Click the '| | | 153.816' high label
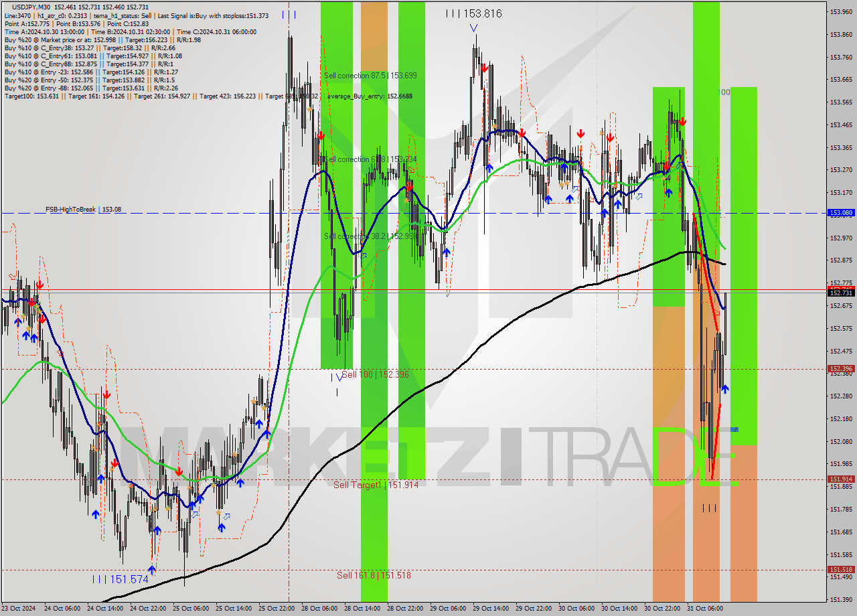Screen dimensions: 857x616 474,13
